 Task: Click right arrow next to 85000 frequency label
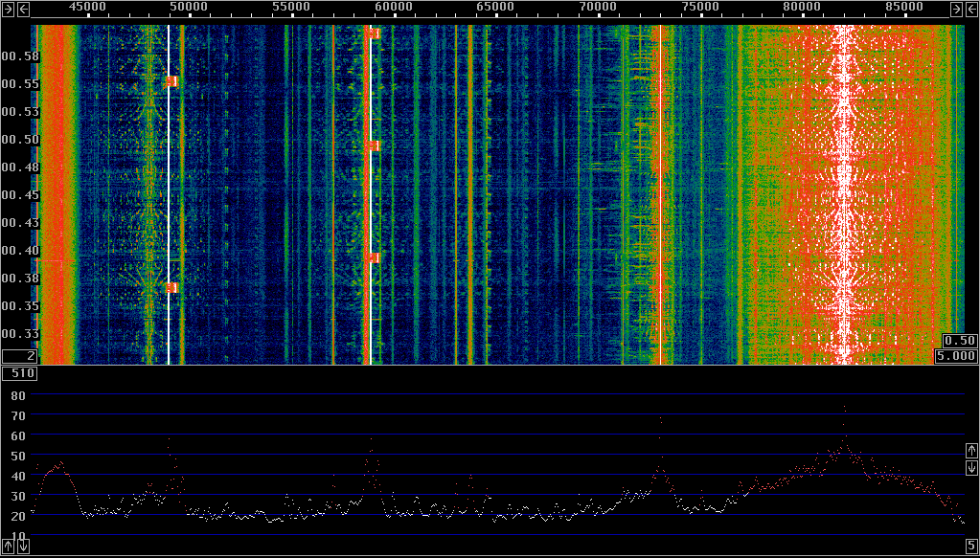(956, 8)
